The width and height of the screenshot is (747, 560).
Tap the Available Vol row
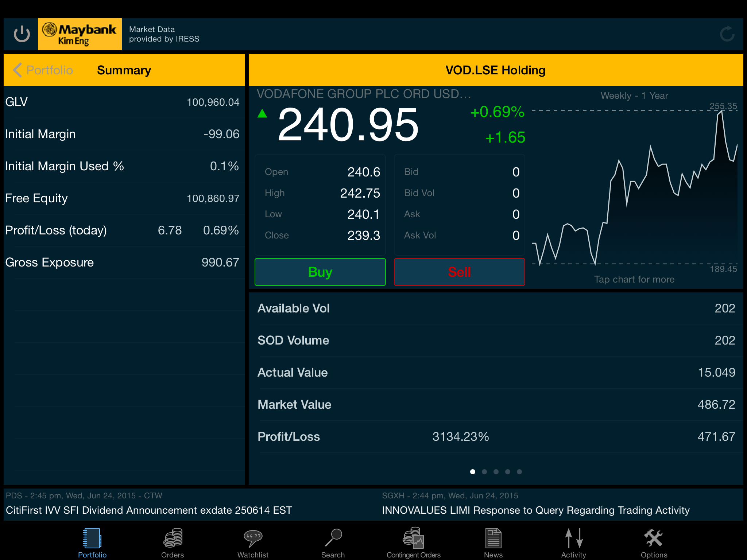(496, 308)
